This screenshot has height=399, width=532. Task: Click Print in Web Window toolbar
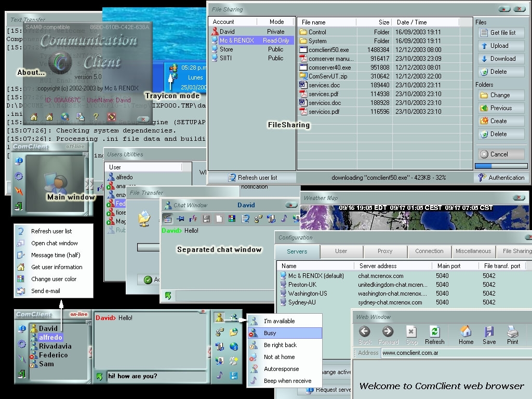point(512,335)
